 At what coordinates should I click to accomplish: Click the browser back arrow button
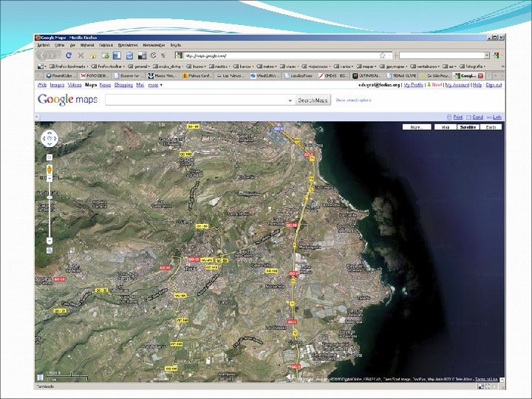tap(42, 55)
